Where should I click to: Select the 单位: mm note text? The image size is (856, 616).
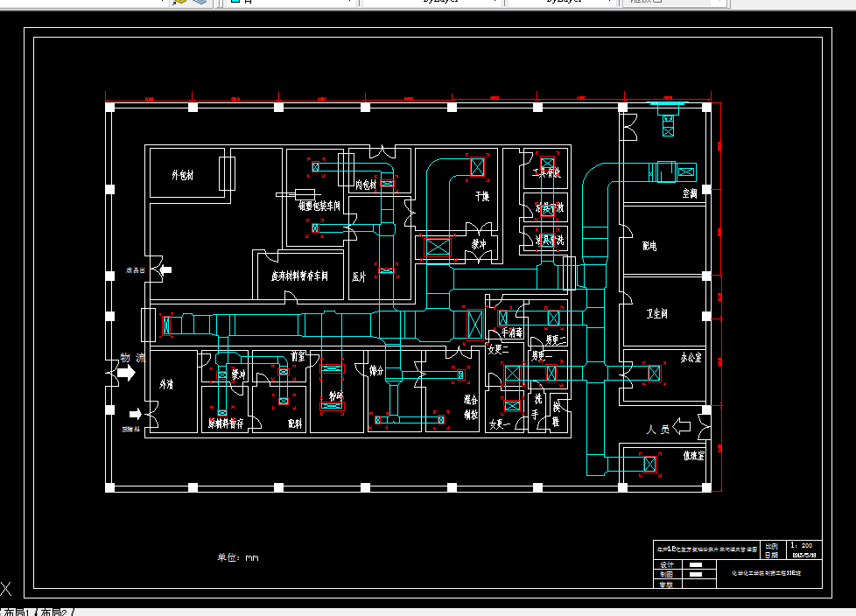238,557
